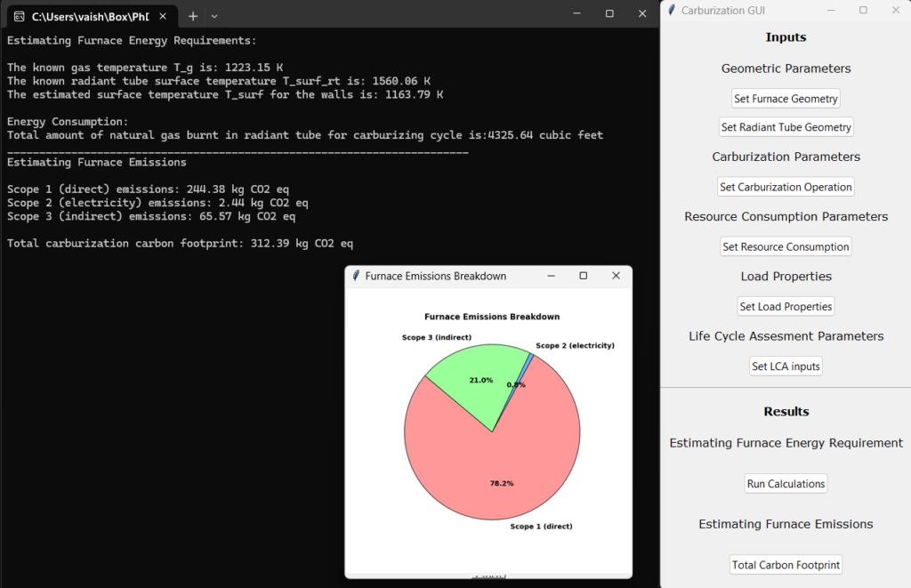911x588 pixels.
Task: Maximize the Furnace Emissions Breakdown window
Action: click(583, 277)
